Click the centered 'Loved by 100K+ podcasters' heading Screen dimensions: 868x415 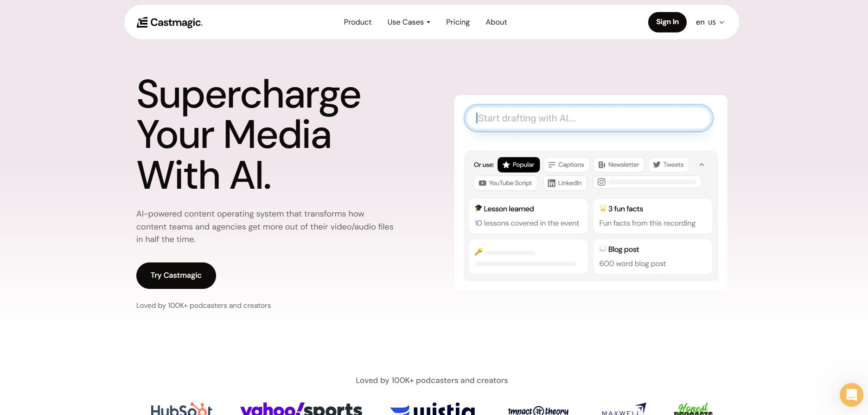pyautogui.click(x=432, y=380)
